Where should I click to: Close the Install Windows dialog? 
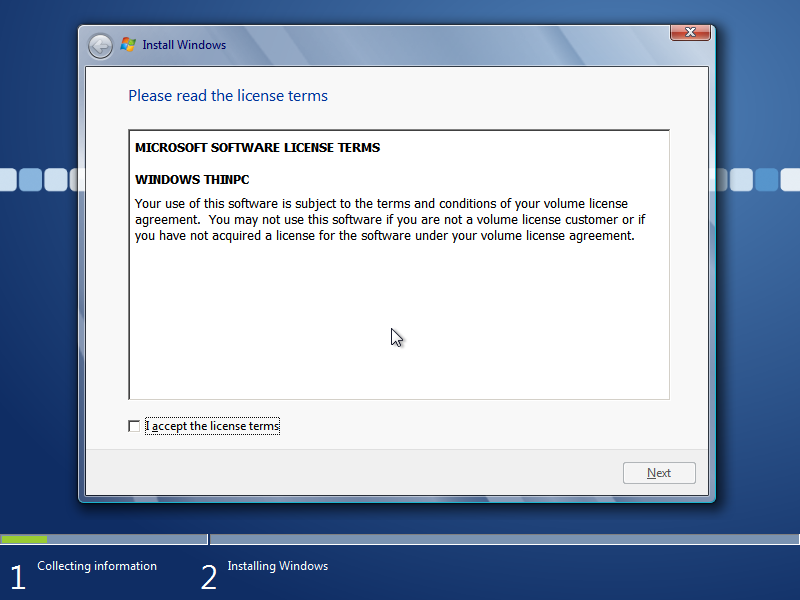pyautogui.click(x=690, y=32)
